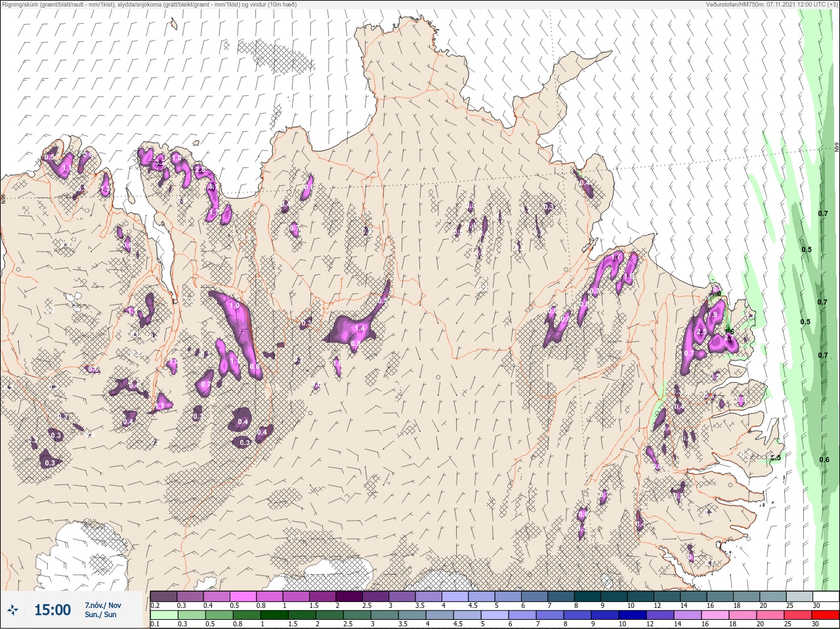Select the darkest green legend swatch labeled 1
Screen dimensions: 840x629
274,615
